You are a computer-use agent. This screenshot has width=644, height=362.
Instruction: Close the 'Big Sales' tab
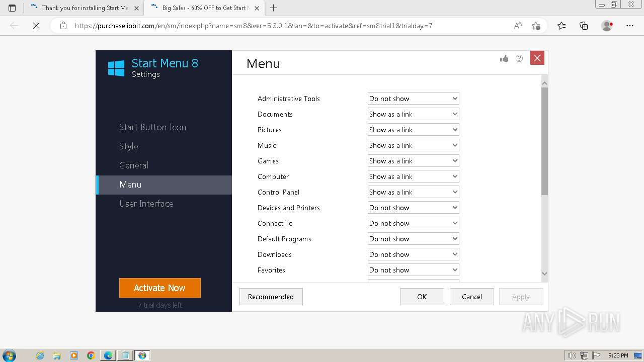257,8
